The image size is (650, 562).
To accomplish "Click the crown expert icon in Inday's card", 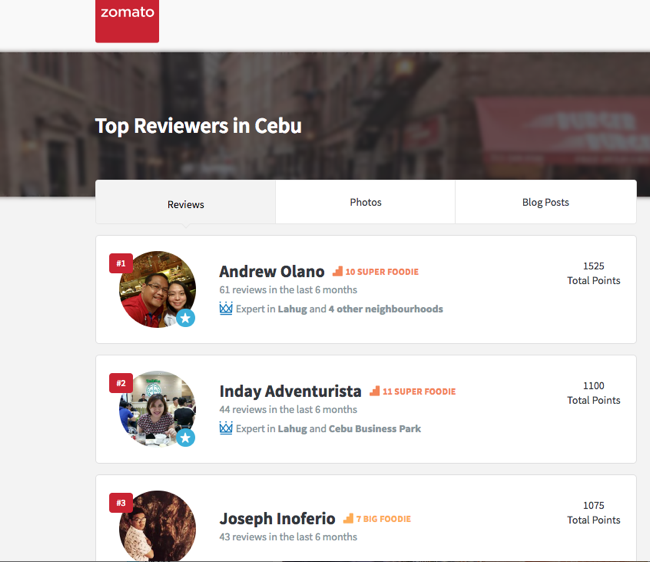I will click(x=226, y=428).
